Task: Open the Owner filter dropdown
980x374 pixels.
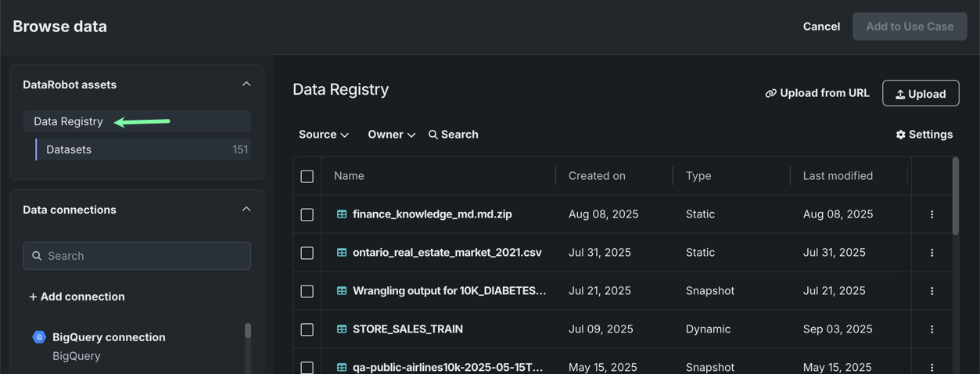Action: [x=391, y=135]
